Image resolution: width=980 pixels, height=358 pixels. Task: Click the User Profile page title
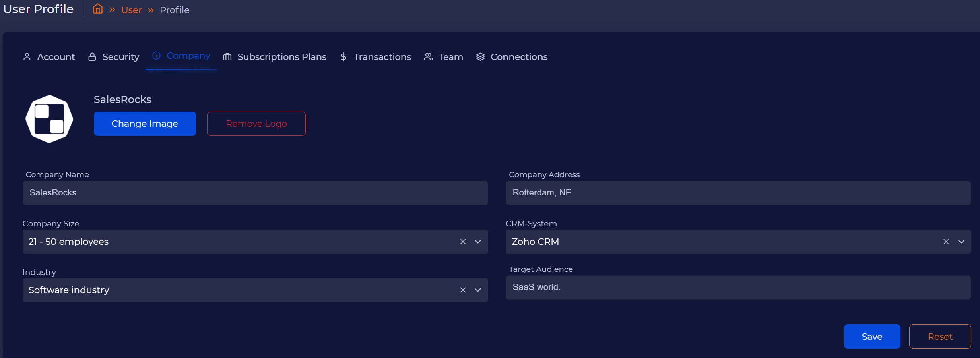39,9
